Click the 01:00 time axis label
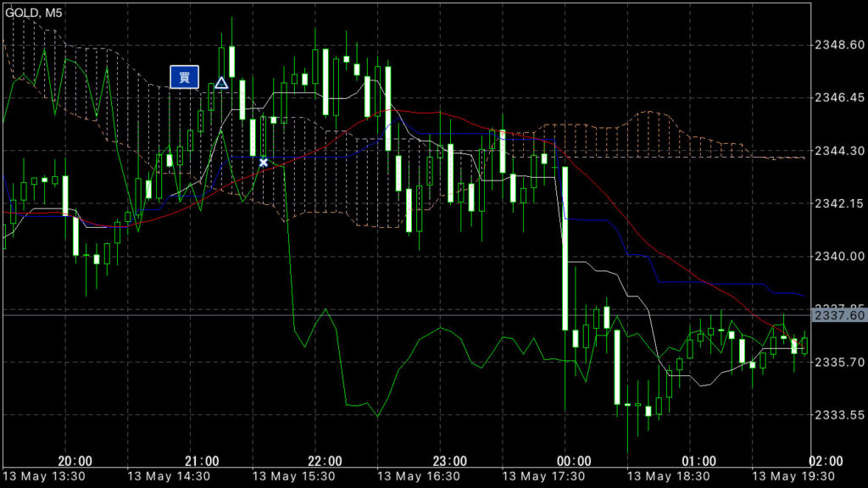Screen dimensions: 868x488 coord(698,461)
